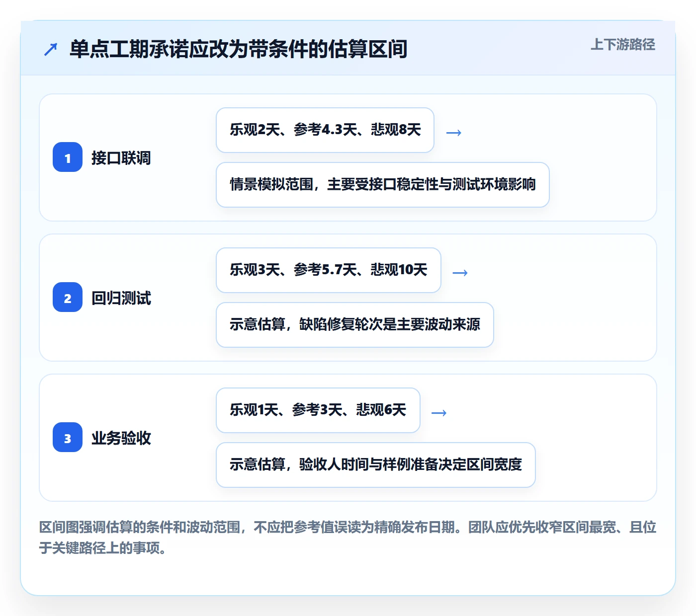Select the 业务验收 step label
Image resolution: width=696 pixels, height=616 pixels.
point(121,438)
